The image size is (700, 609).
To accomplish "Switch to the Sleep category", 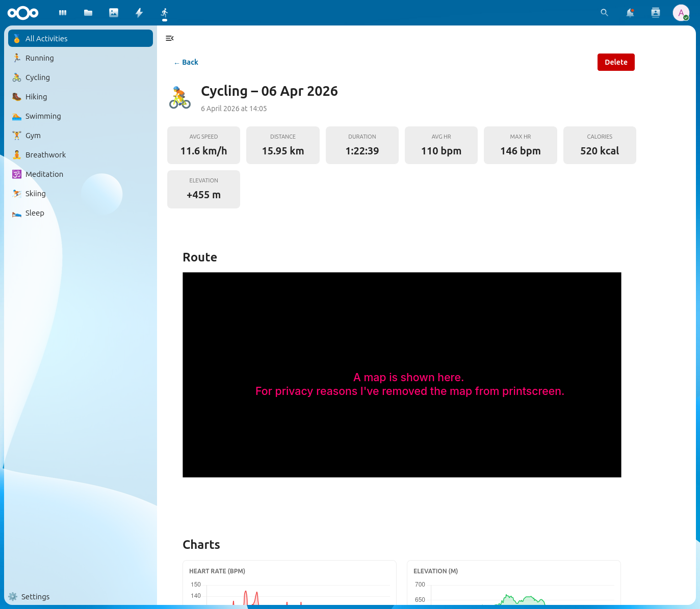I will (x=35, y=213).
